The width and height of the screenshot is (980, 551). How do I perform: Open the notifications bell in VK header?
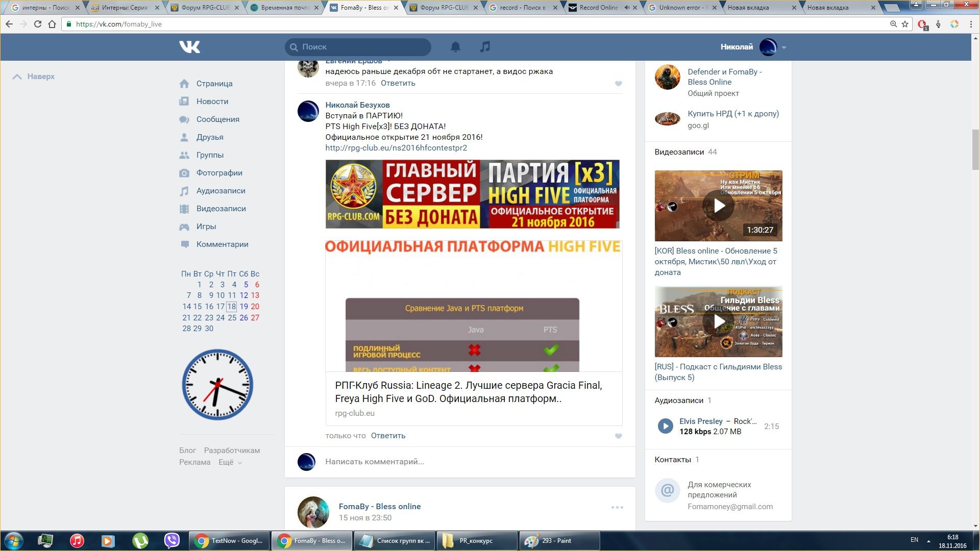[455, 47]
